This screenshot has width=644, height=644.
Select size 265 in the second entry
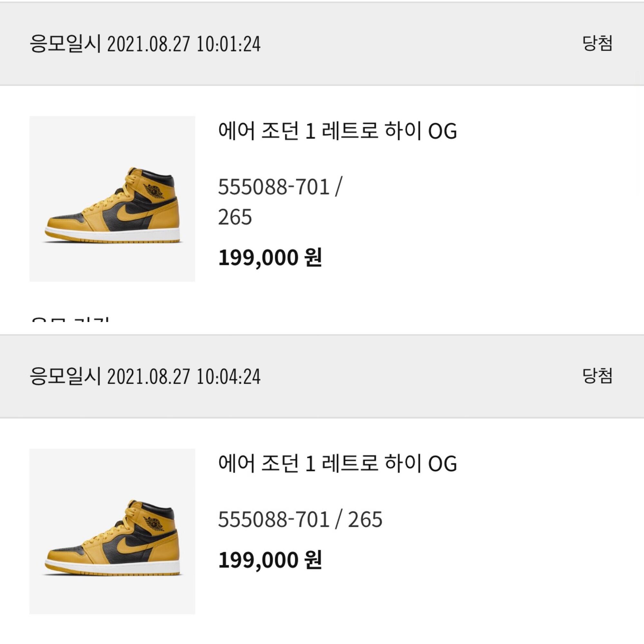[x=365, y=520]
